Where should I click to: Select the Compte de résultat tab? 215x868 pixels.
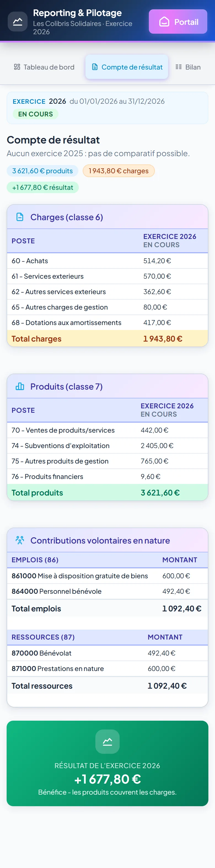(x=127, y=67)
